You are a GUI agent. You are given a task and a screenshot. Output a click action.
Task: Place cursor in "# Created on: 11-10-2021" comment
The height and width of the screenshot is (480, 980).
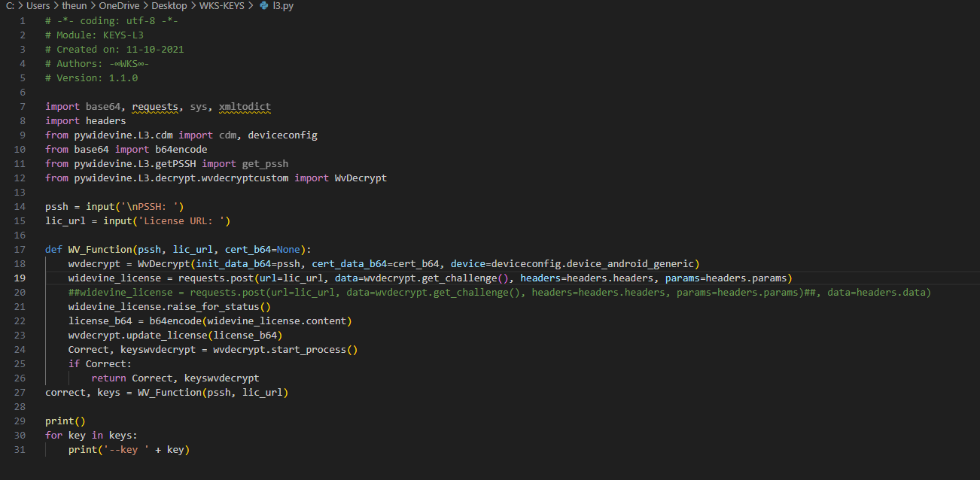click(x=114, y=49)
